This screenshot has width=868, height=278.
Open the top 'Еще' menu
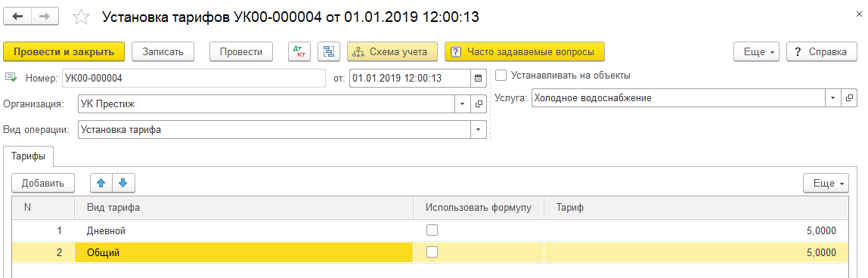point(756,52)
